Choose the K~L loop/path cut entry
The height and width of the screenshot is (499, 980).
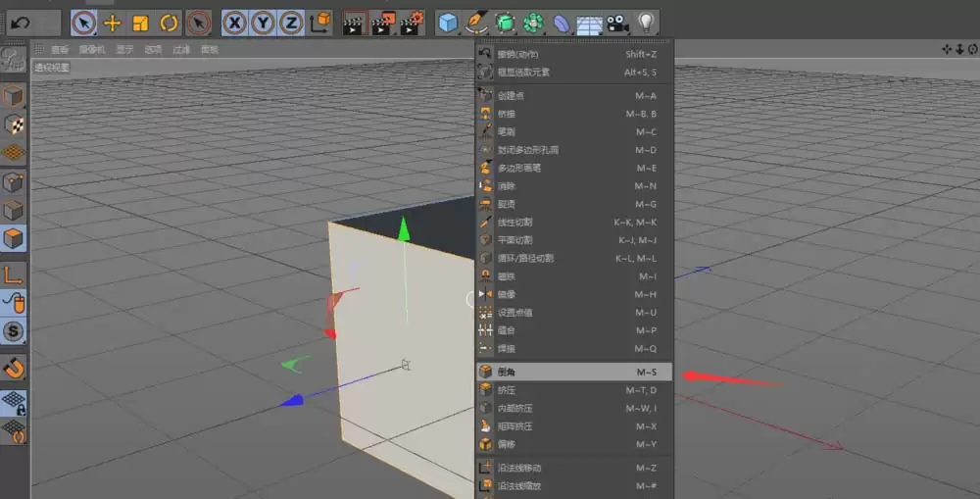pyautogui.click(x=573, y=258)
